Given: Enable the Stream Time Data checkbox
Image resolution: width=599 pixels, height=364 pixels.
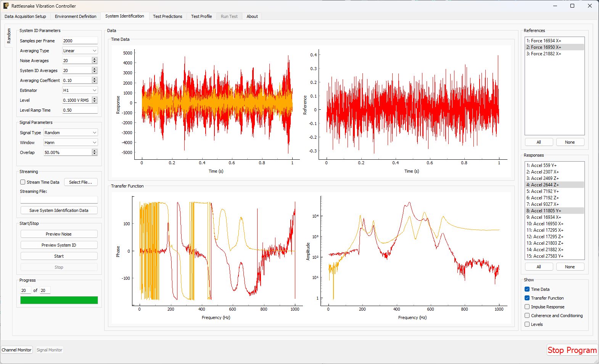Looking at the screenshot, I should (23, 182).
